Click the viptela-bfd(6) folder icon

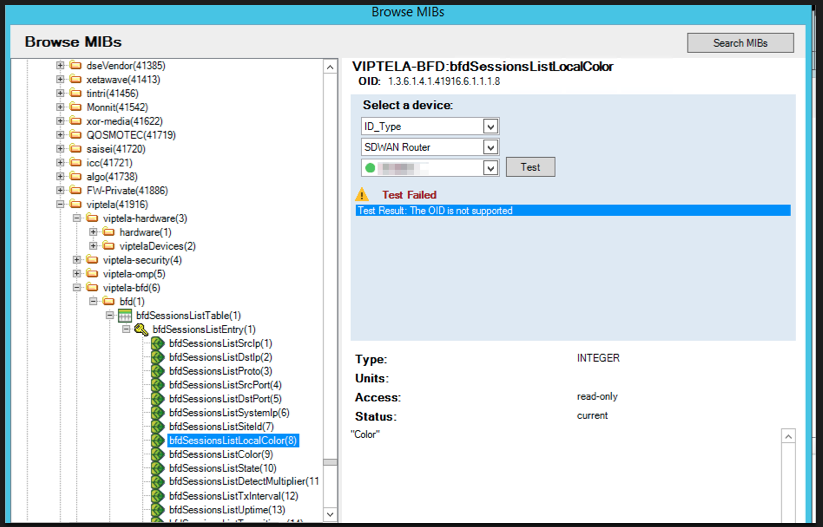pyautogui.click(x=92, y=288)
